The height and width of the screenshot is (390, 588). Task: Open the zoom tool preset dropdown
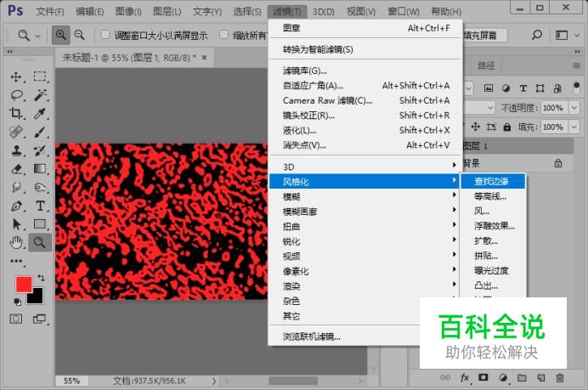38,36
